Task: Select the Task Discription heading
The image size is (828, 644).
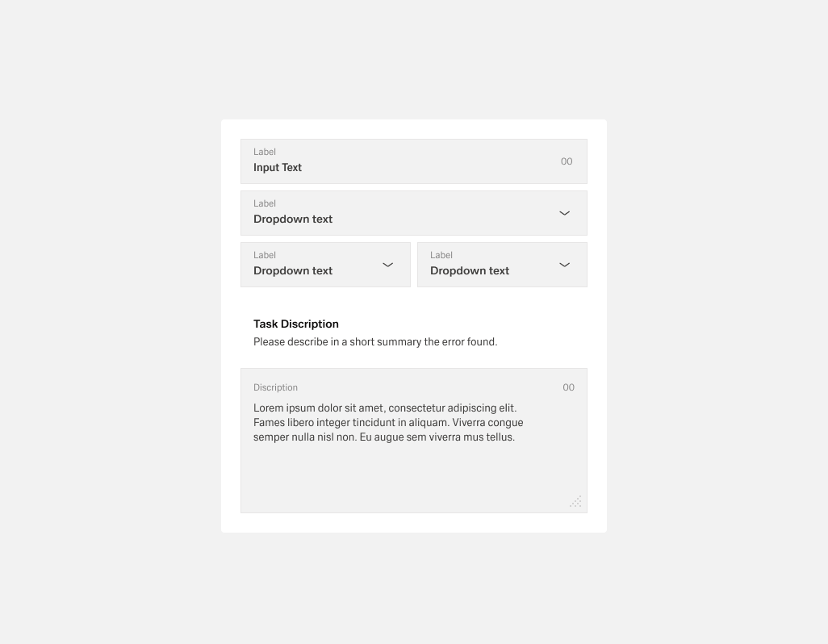Action: (295, 324)
